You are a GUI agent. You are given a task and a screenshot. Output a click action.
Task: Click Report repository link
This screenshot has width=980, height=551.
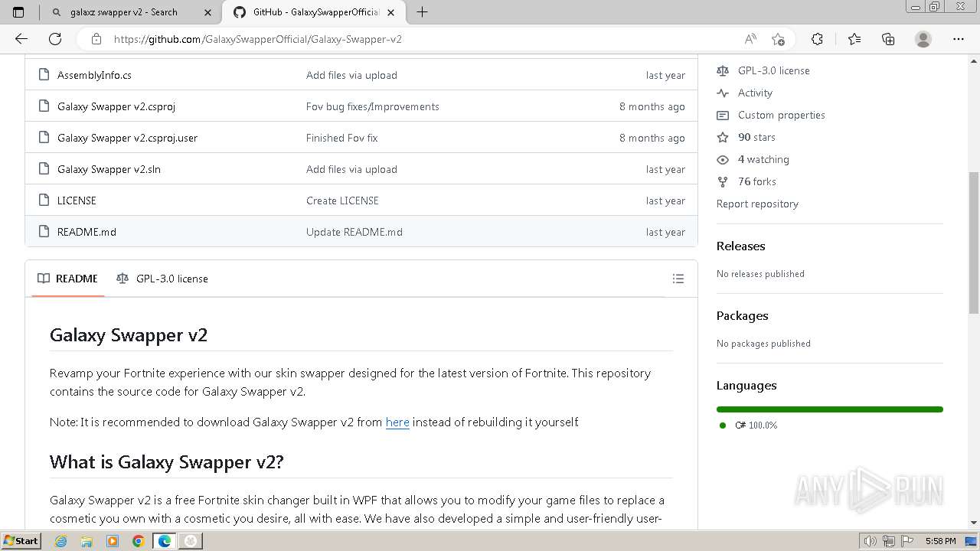[757, 204]
